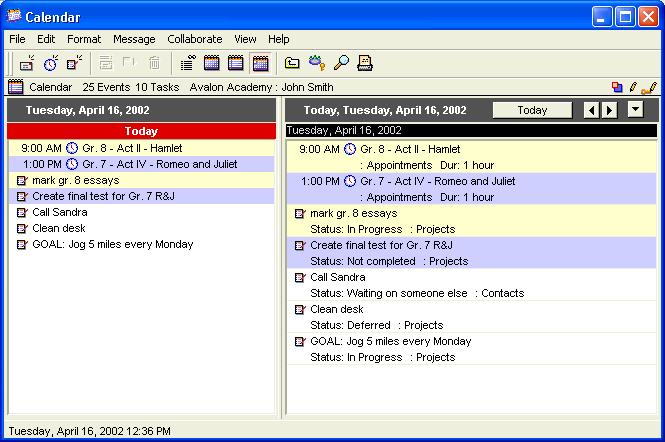Click the magnifying glass find icon

[x=341, y=63]
